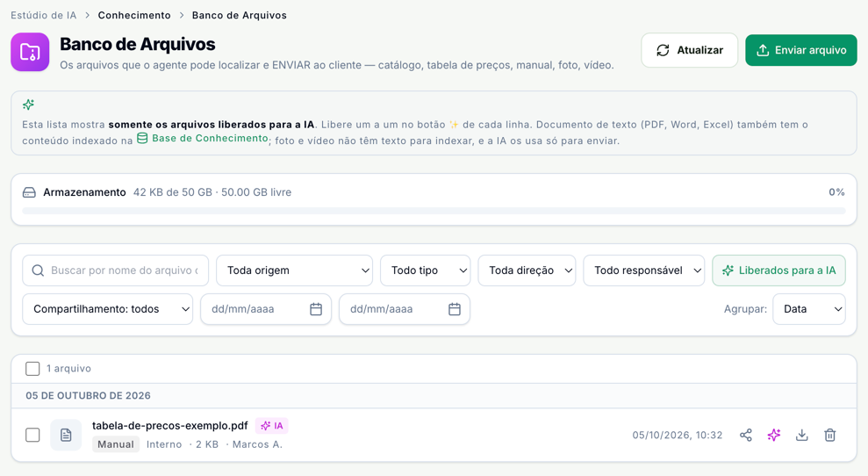Viewport: 868px width, 476px height.
Task: Click the Manual tag on the file row
Action: coord(116,444)
